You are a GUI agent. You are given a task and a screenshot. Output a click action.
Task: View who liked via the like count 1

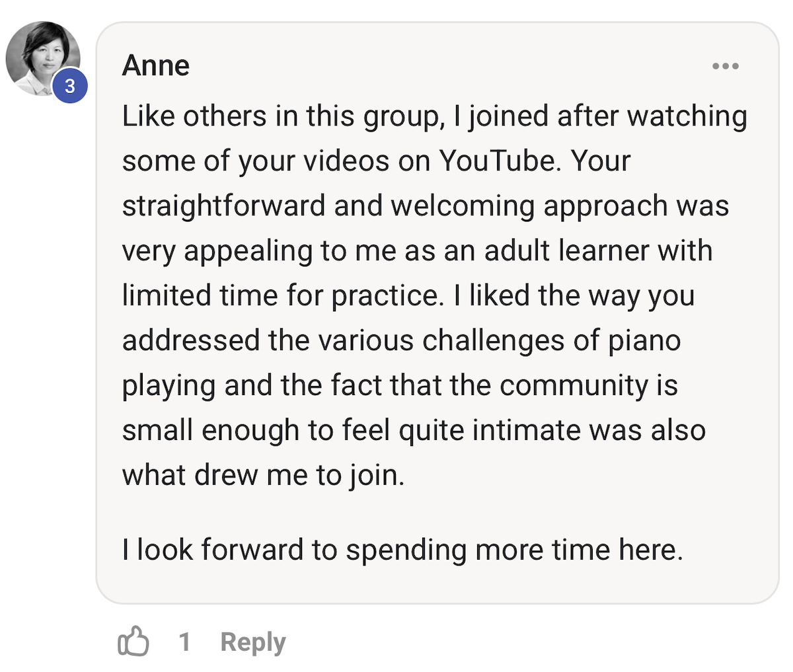point(184,642)
